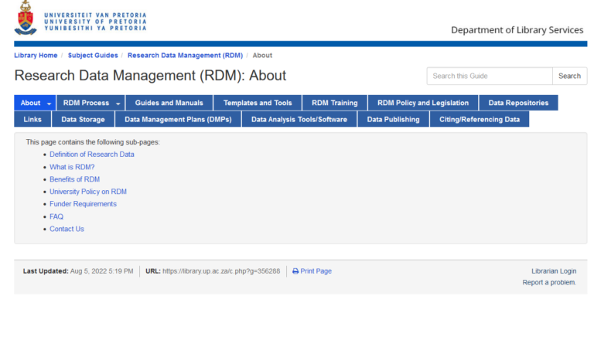Open the Funder Requirements sub-page link
This screenshot has width=594, height=364.
(83, 204)
